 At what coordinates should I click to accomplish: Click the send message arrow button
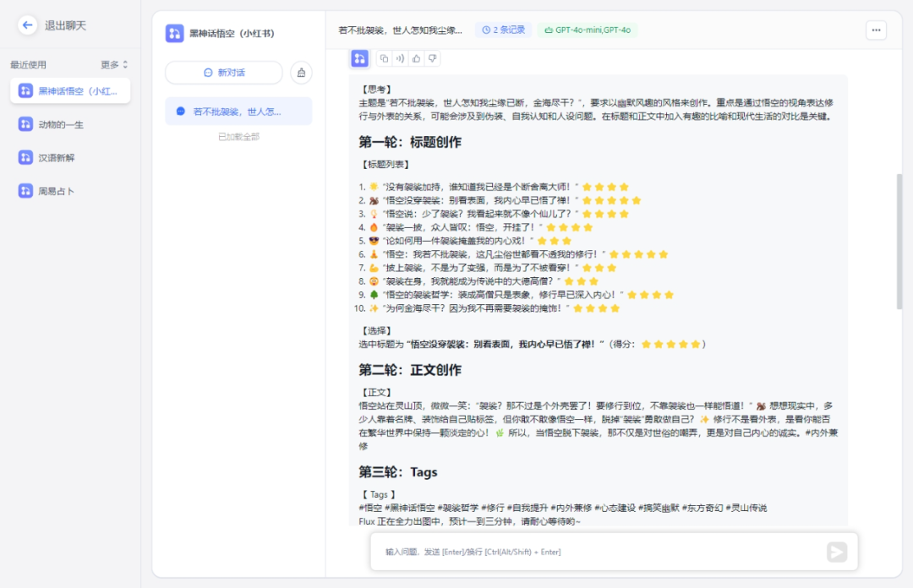point(837,552)
